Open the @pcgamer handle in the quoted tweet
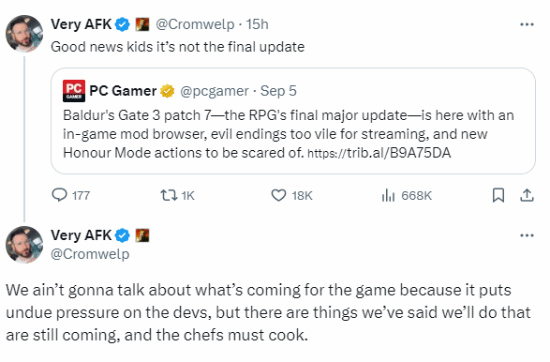Screen dimensions: 550x362 214,91
